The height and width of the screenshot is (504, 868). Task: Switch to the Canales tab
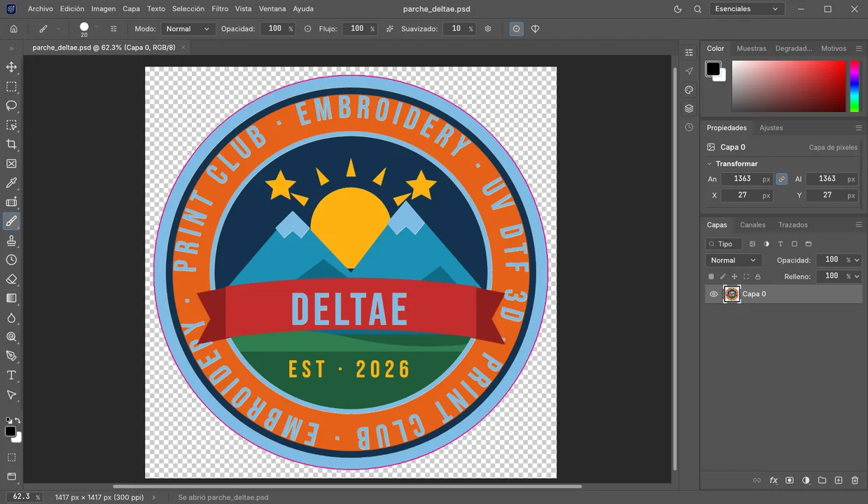click(752, 225)
